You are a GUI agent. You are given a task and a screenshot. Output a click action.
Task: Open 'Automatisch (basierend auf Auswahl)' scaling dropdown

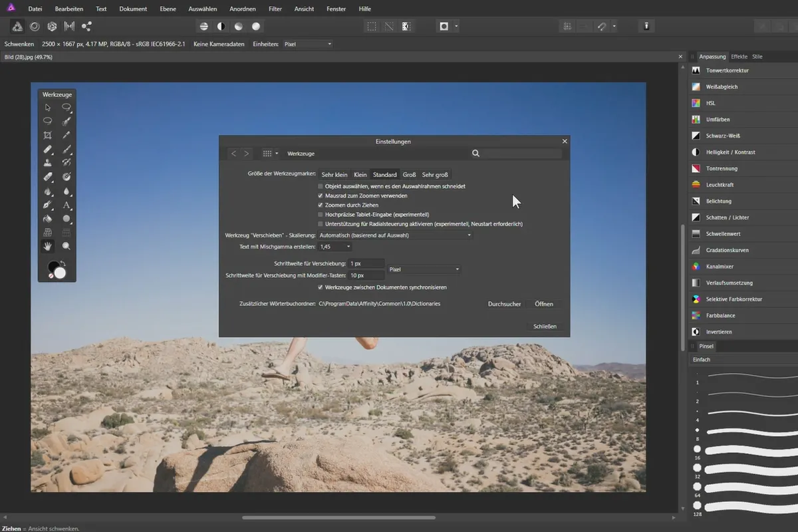pyautogui.click(x=396, y=235)
